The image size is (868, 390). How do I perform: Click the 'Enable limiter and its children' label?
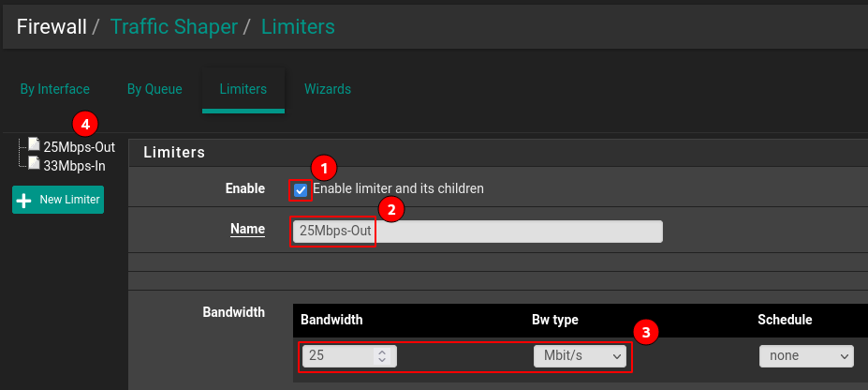(398, 188)
